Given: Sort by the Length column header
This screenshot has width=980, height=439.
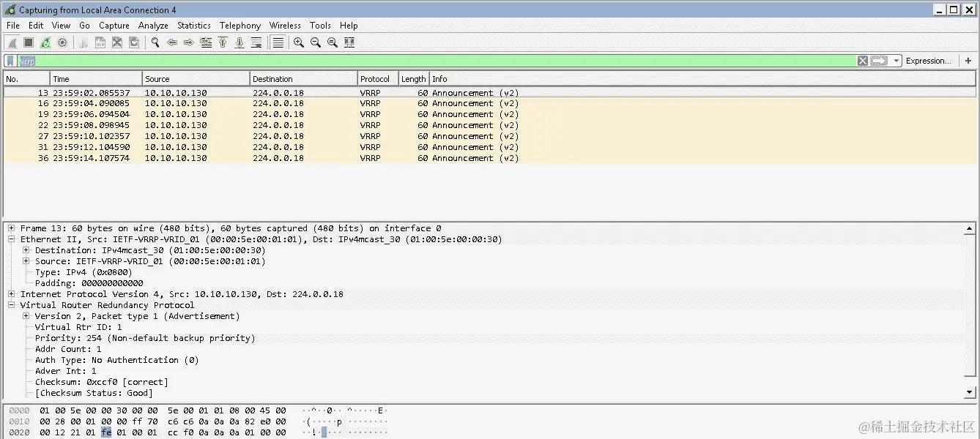Looking at the screenshot, I should 414,78.
